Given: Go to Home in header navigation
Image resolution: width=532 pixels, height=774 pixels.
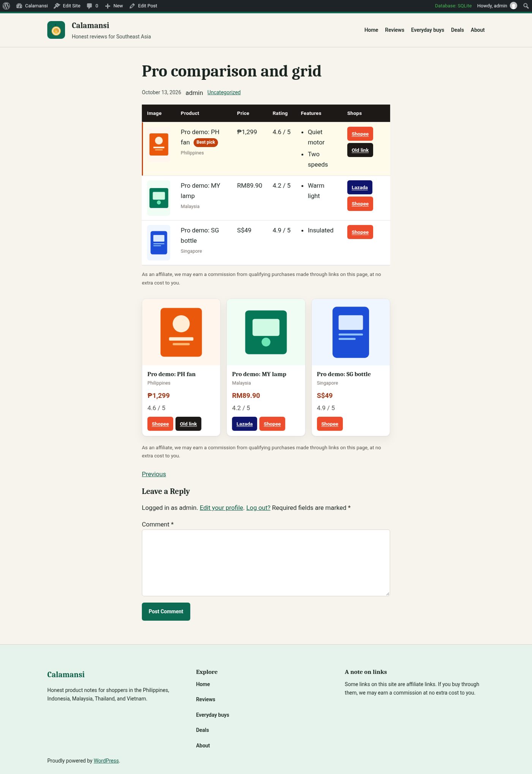Looking at the screenshot, I should click(x=371, y=30).
